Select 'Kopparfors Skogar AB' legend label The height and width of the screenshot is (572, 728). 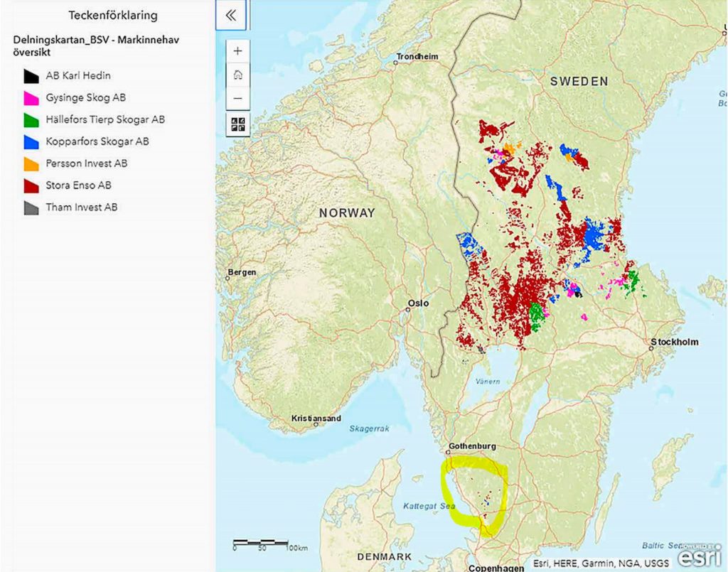click(x=97, y=141)
